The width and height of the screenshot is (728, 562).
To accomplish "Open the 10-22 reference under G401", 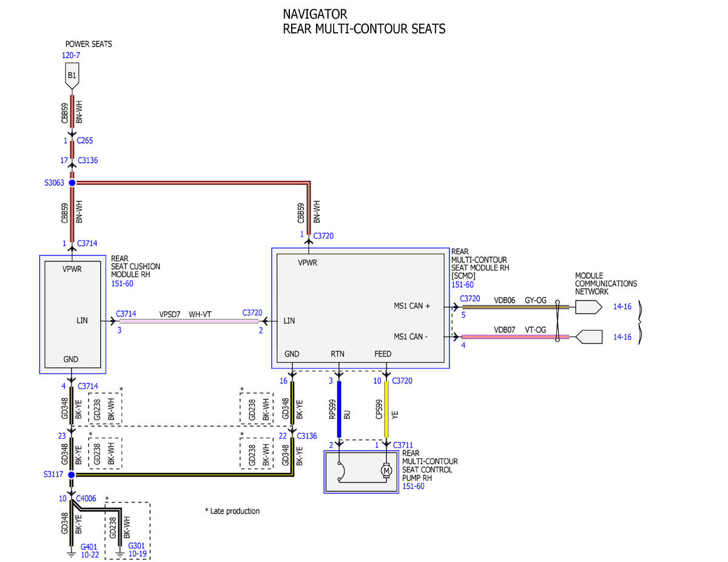I will [90, 554].
